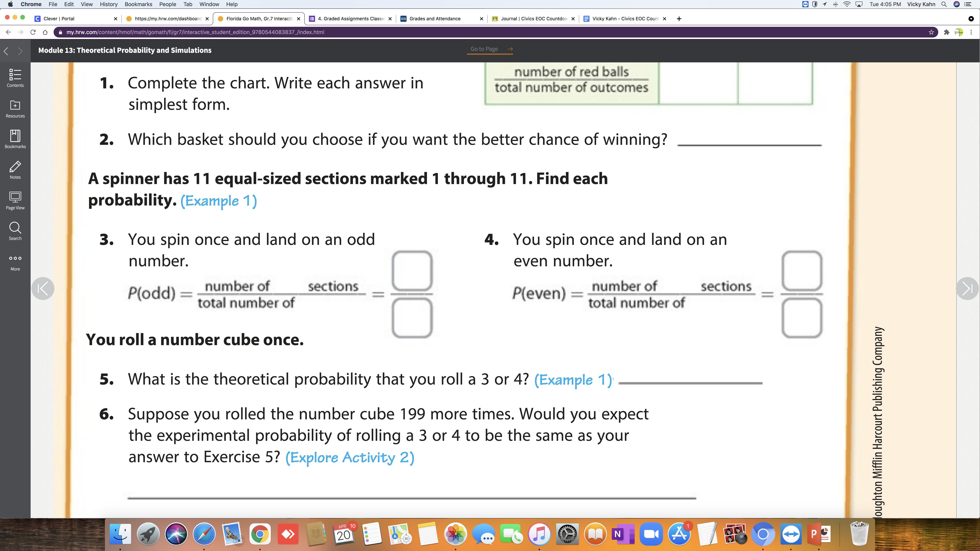This screenshot has height=551, width=980.
Task: Jump to first page arrow button
Action: (43, 288)
